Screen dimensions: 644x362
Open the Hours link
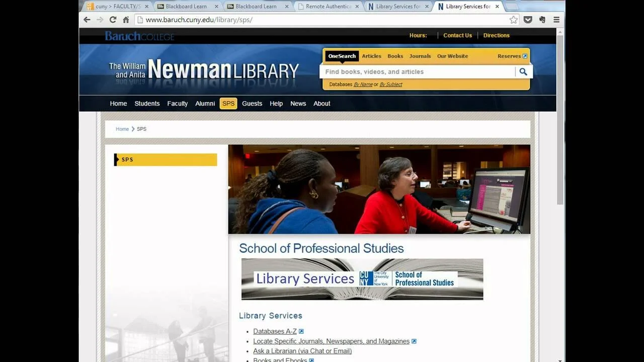[x=418, y=35]
